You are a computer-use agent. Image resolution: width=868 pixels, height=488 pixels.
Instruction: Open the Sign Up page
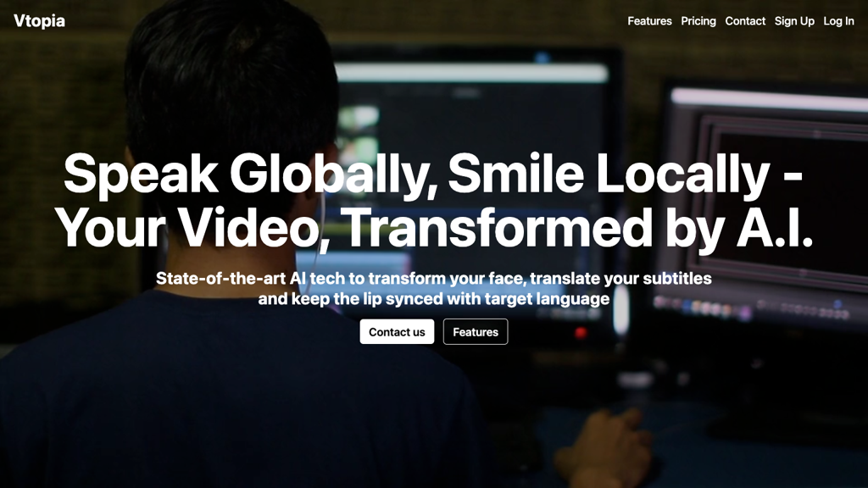(794, 21)
